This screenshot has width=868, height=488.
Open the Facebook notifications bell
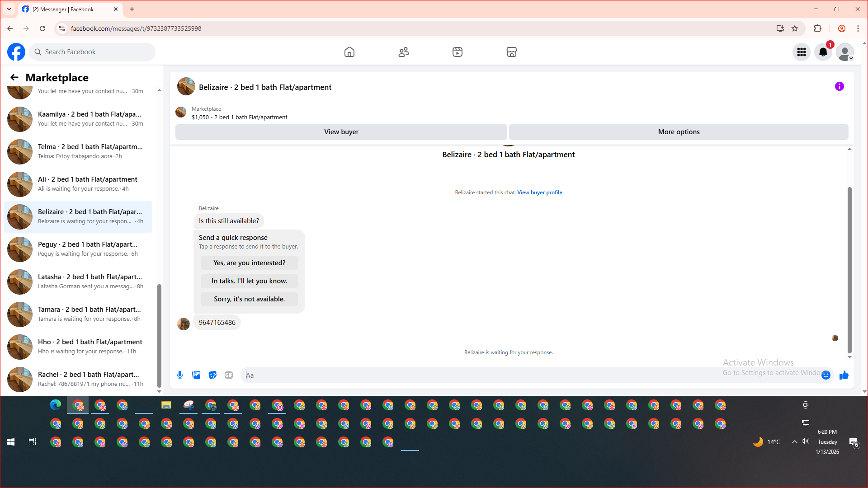point(823,52)
